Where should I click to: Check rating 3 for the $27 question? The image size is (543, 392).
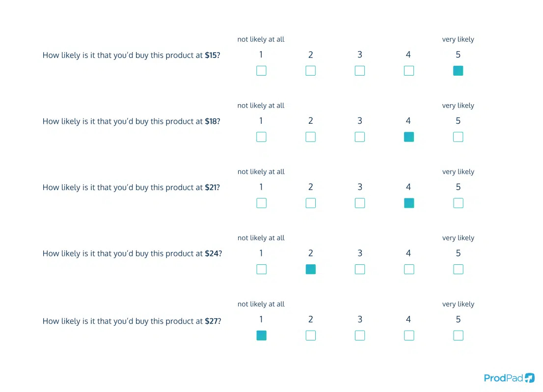tap(360, 336)
